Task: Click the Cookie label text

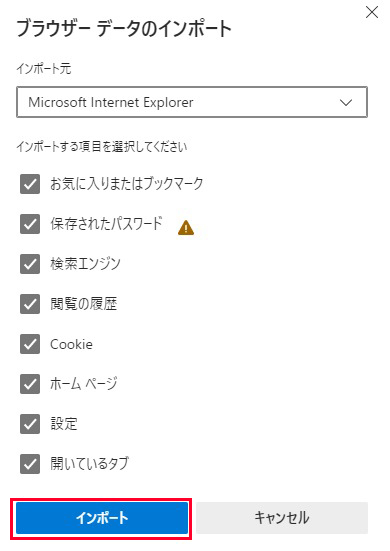Action: tap(72, 344)
